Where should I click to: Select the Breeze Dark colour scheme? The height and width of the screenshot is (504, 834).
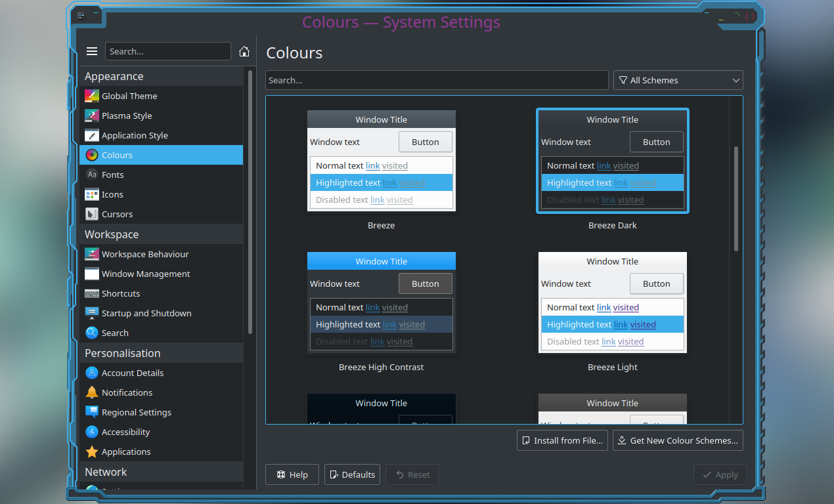613,161
